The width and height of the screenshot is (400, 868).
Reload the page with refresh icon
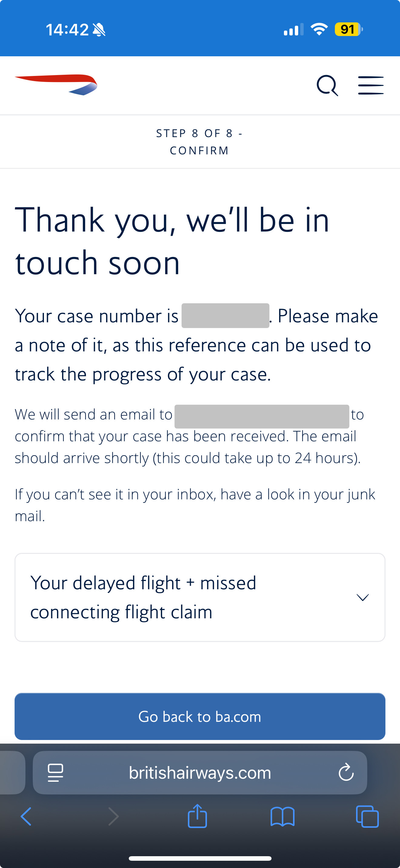point(346,772)
